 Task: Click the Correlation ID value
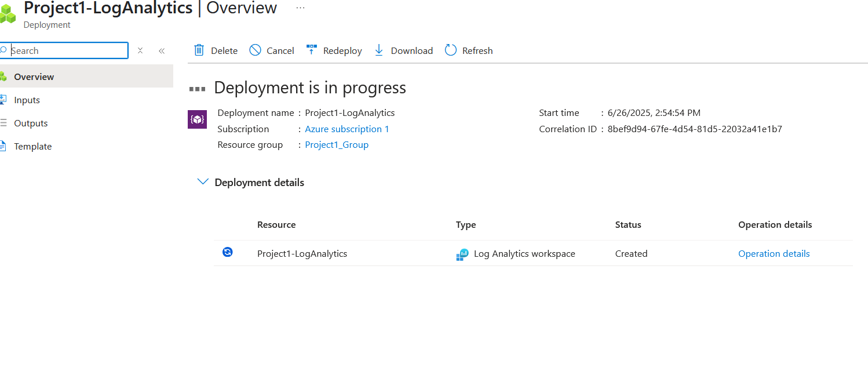pyautogui.click(x=695, y=129)
